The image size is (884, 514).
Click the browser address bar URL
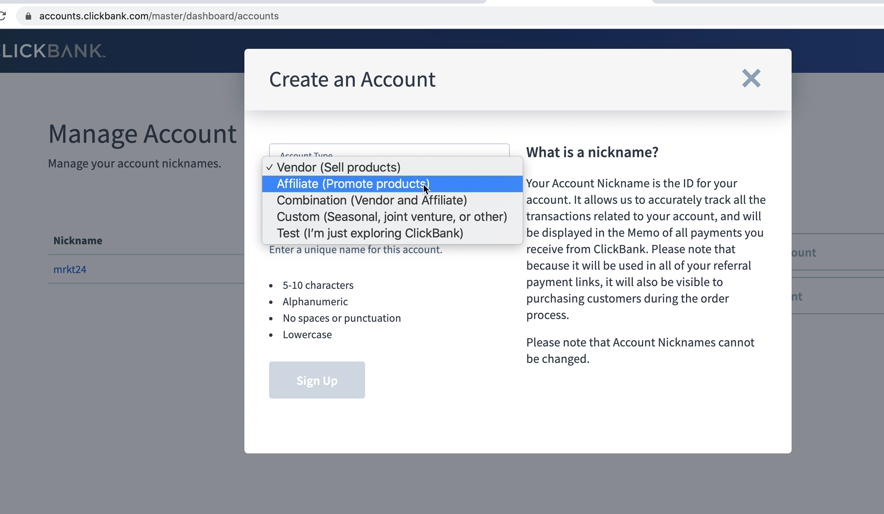click(159, 16)
